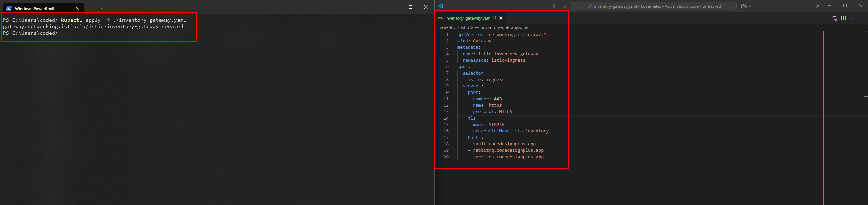
Task: Click the 'tls:' key on line 14
Action: [x=473, y=118]
